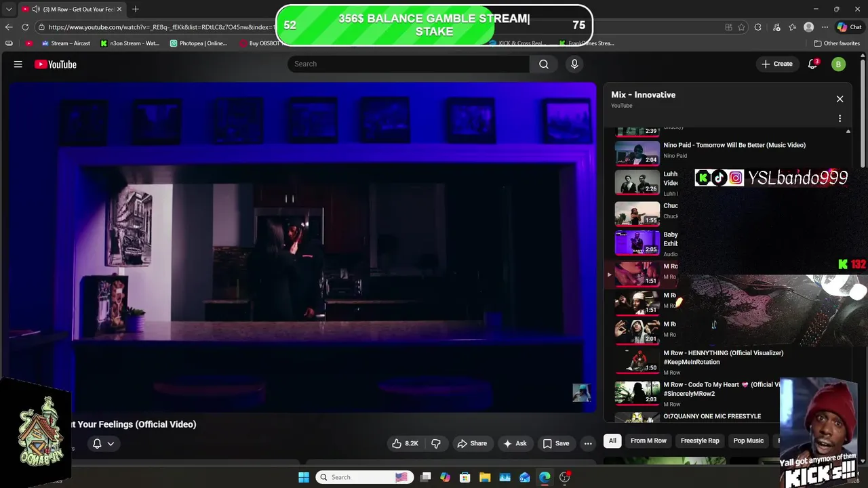Play Nino Paid Tomorrow Will Be Better
The height and width of the screenshot is (488, 868).
734,145
